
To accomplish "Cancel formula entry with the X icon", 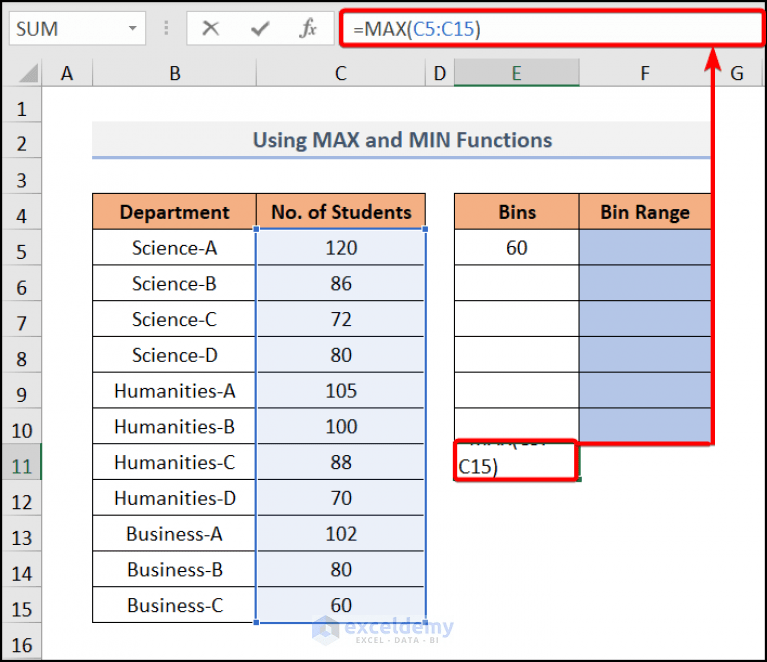I will pyautogui.click(x=210, y=28).
